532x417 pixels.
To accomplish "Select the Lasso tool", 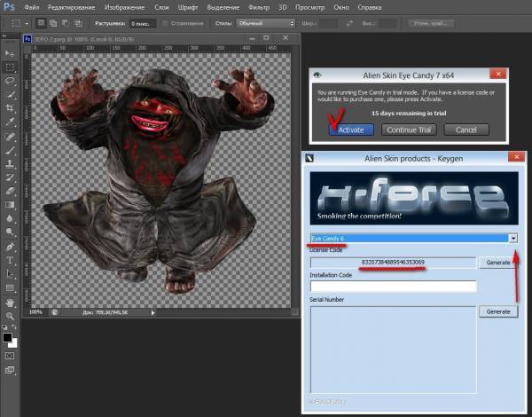I will [x=11, y=80].
